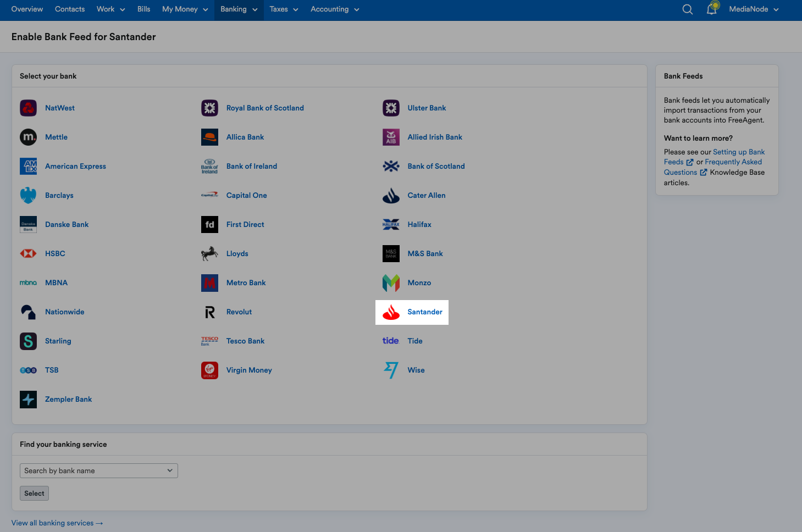Screen dimensions: 802x532
Task: Follow the View all banking services link
Action: click(x=57, y=523)
